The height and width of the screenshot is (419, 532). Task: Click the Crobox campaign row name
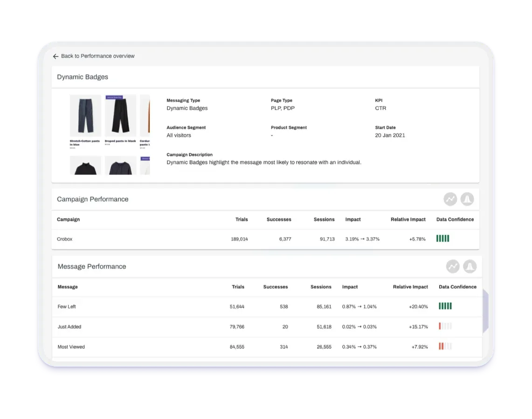(x=64, y=239)
